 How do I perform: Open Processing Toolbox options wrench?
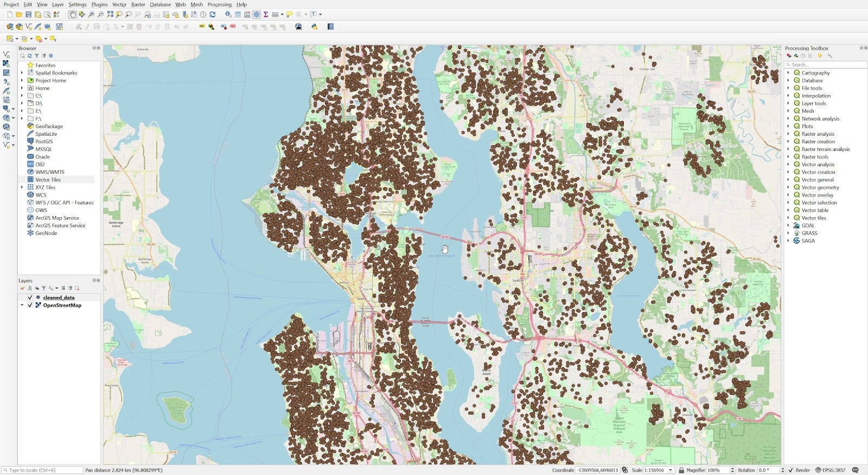click(x=829, y=56)
